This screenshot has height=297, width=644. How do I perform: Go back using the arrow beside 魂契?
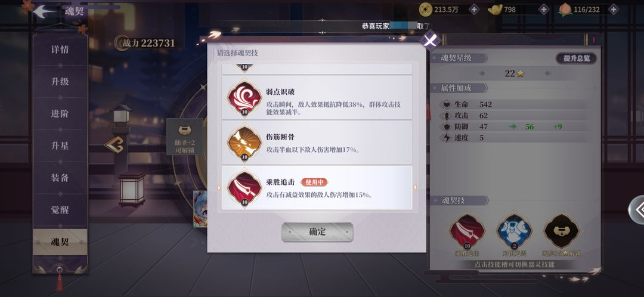44,11
